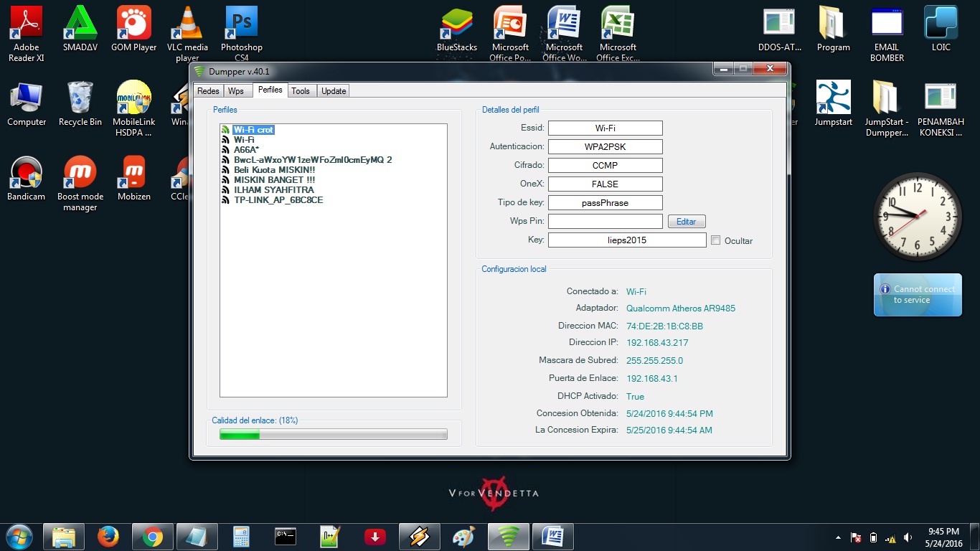Image resolution: width=980 pixels, height=551 pixels.
Task: Open the volume control in system tray
Action: pos(908,537)
